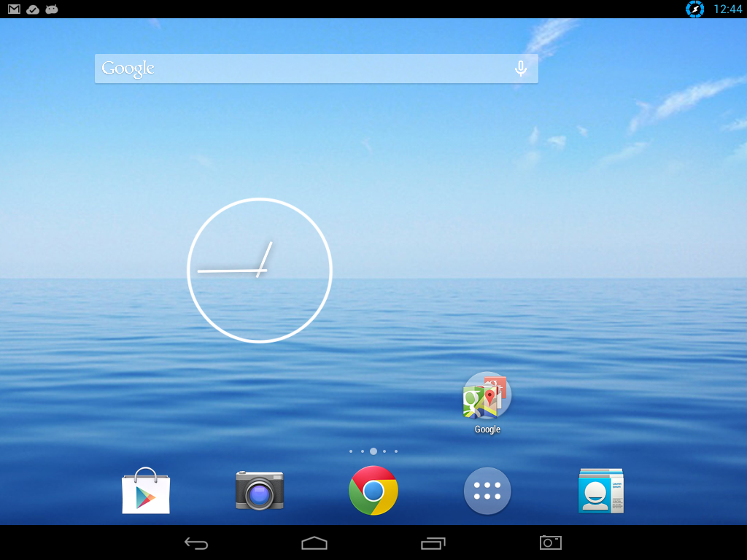This screenshot has height=560, width=747.
Task: Tap the Android debug notification icon
Action: pos(52,9)
